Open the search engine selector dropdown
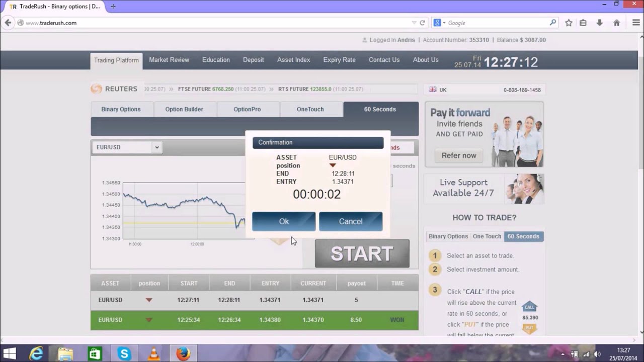This screenshot has width=644, height=362. (439, 23)
